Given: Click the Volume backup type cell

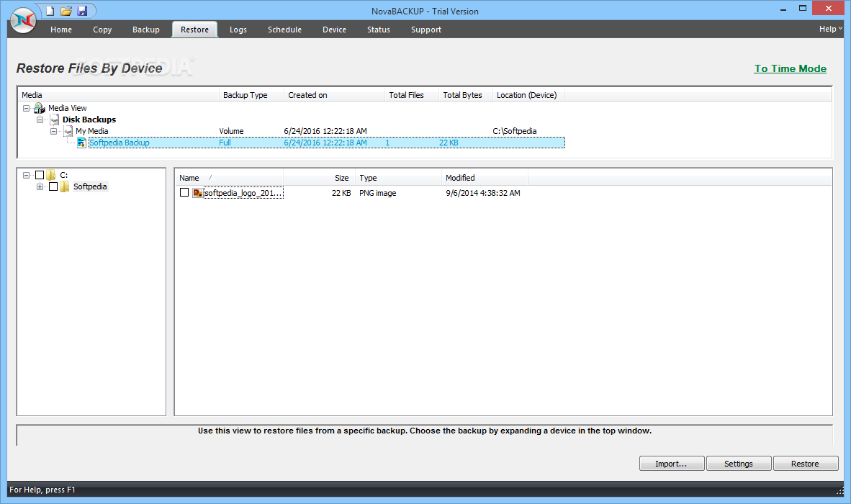Looking at the screenshot, I should (231, 131).
